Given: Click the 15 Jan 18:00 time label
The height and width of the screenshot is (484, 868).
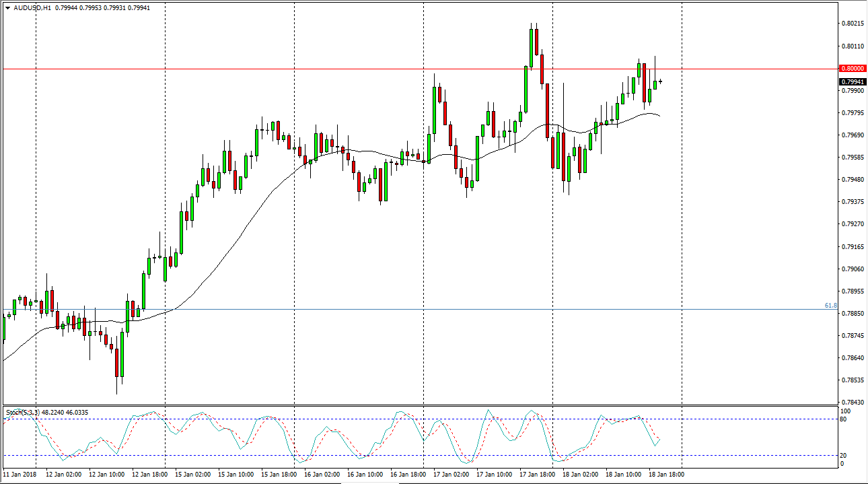Looking at the screenshot, I should [x=279, y=475].
